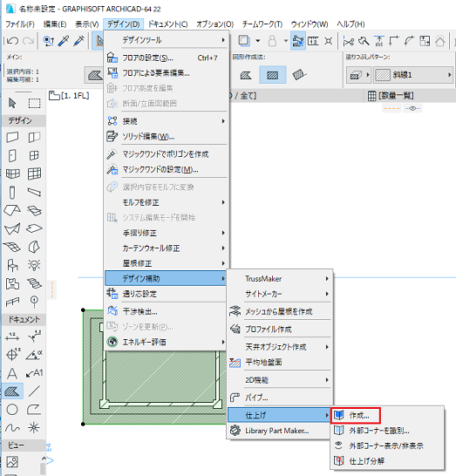
Task: Open the ドキュメント menu in menu bar
Action: click(x=168, y=24)
